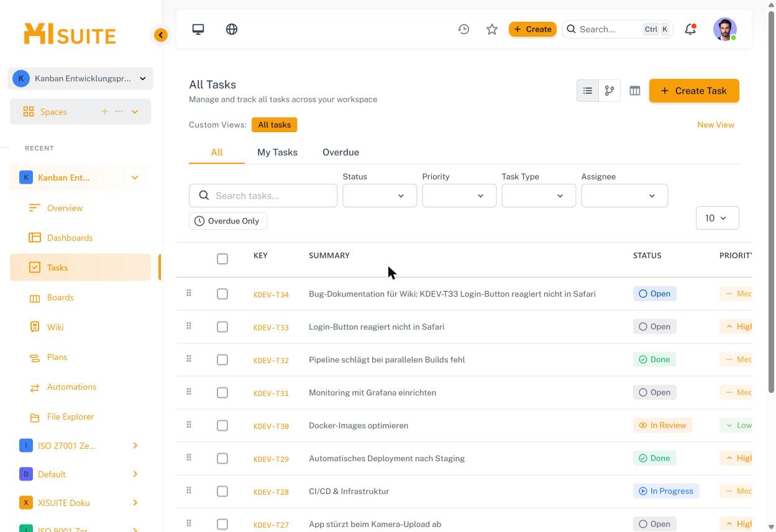Switch to hierarchy branch view icon
Screen dimensions: 776x532
click(609, 91)
